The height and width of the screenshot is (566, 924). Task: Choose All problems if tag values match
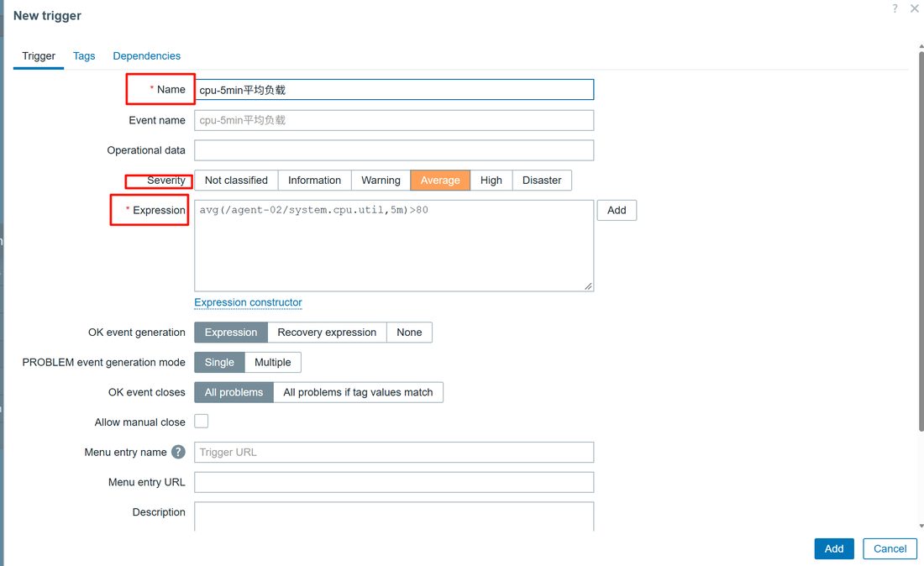coord(359,392)
